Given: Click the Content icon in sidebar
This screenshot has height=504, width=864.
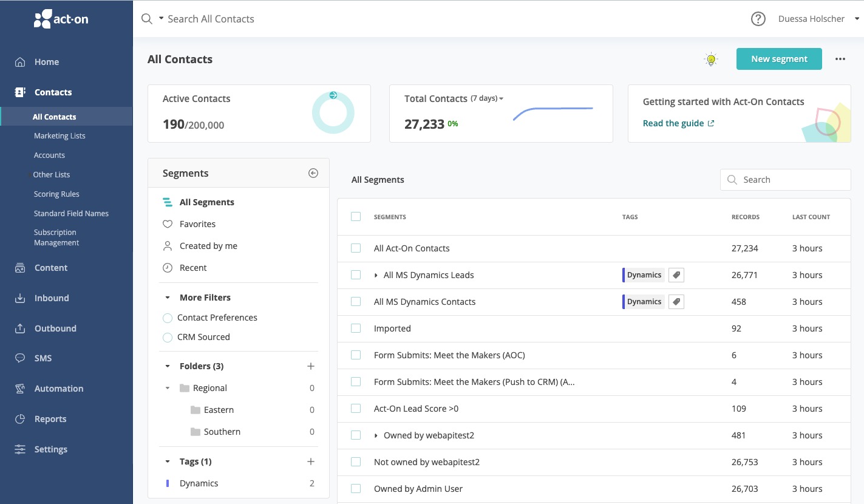Looking at the screenshot, I should (x=20, y=268).
